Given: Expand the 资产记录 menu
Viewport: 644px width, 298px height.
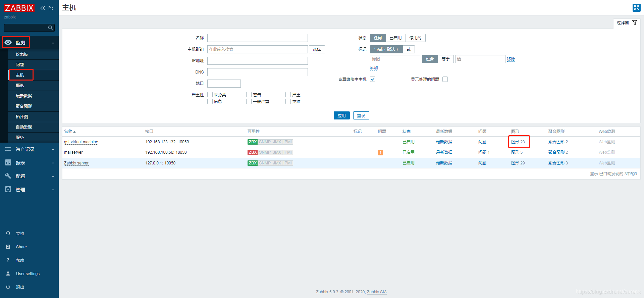Looking at the screenshot, I should pyautogui.click(x=29, y=149).
